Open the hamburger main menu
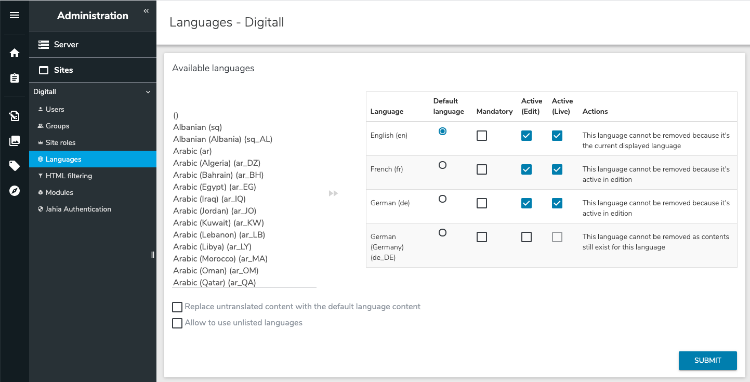This screenshot has width=750, height=382. tap(14, 15)
